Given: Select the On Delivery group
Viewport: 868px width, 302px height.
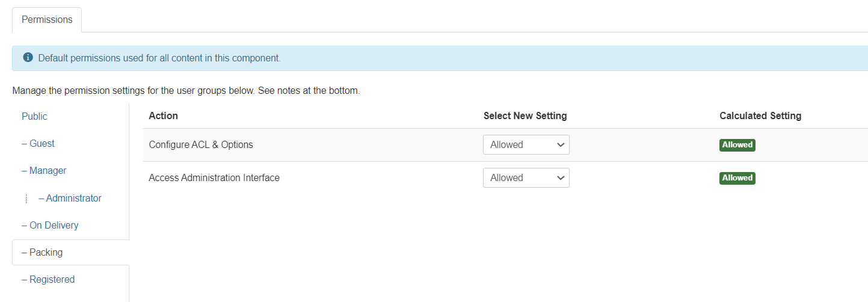Looking at the screenshot, I should tap(54, 225).
